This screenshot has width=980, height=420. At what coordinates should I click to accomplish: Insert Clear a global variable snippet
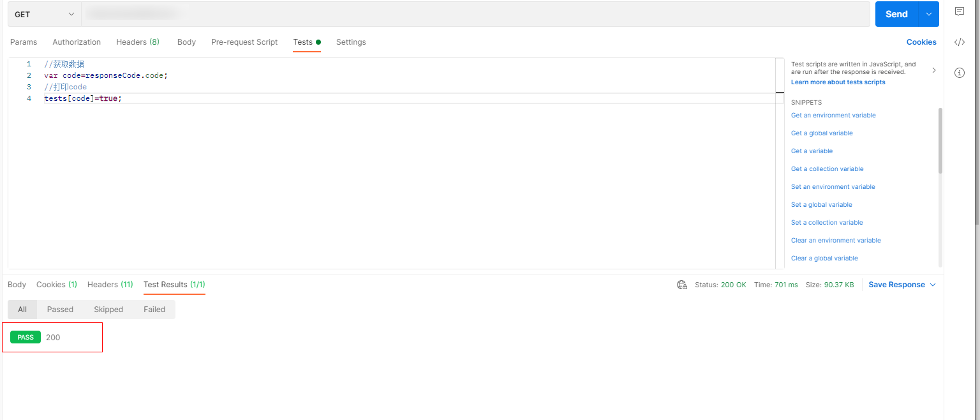click(x=824, y=259)
